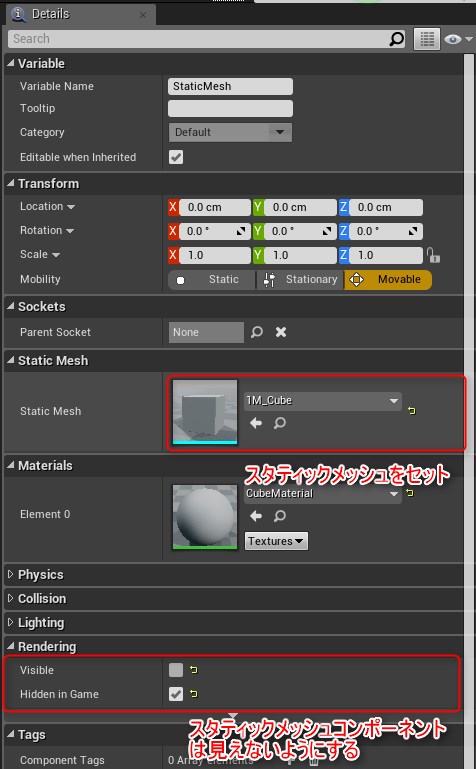
Task: Uncheck Hidden in Game checkbox
Action: pos(175,693)
